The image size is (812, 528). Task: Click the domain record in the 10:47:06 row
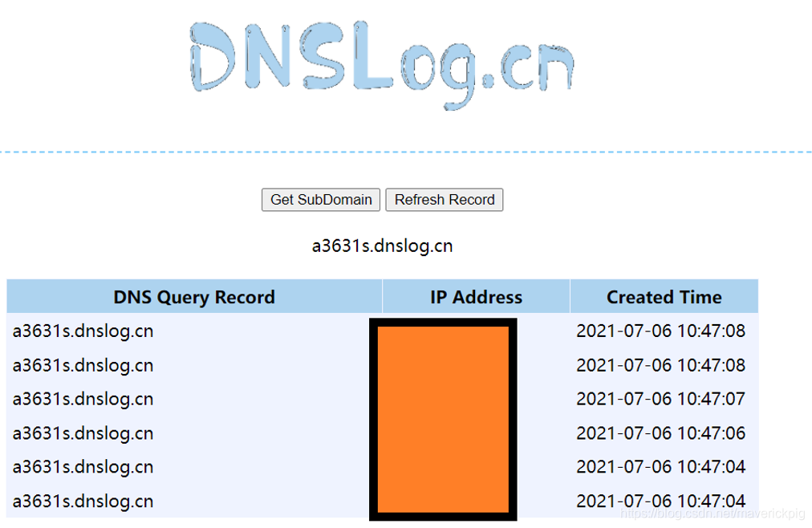[x=83, y=433]
